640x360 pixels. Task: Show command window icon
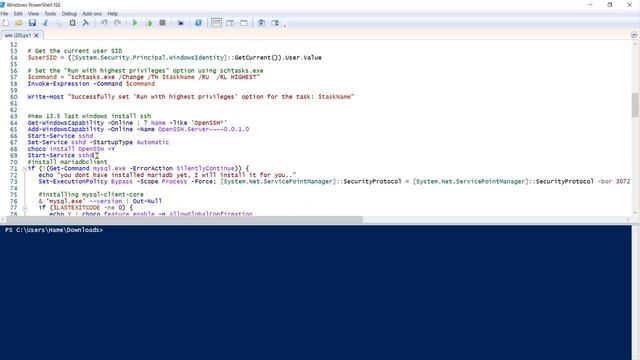262,23
